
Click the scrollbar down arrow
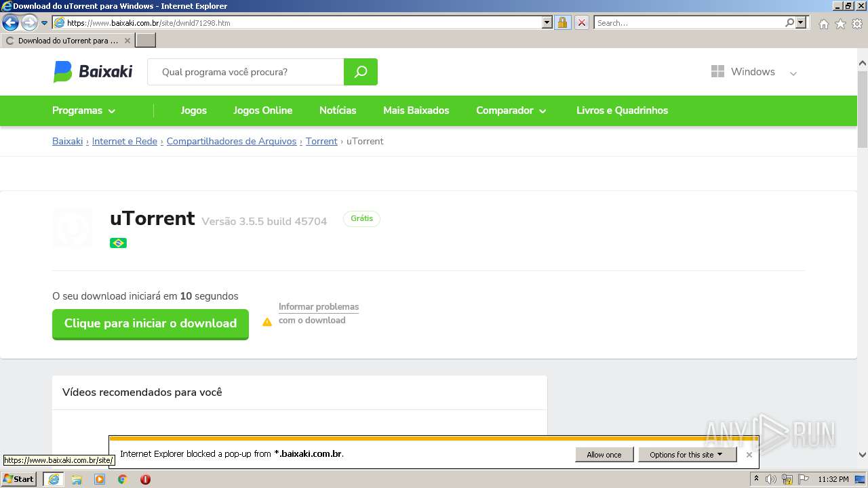[863, 455]
